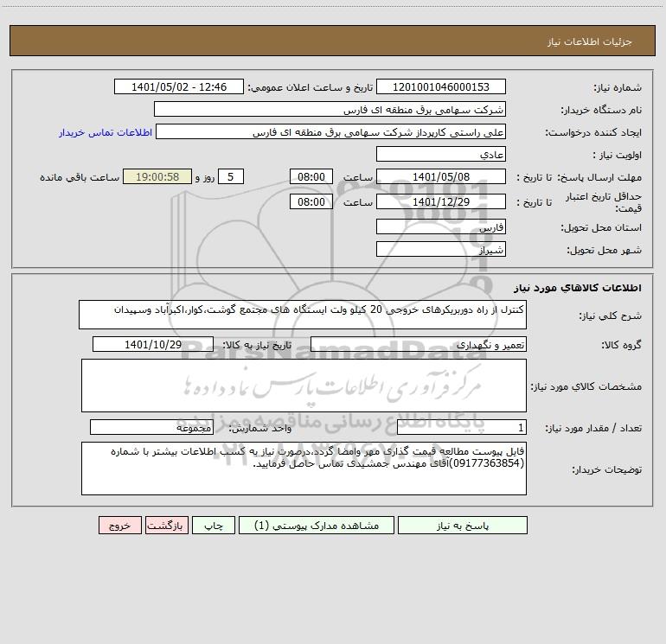
Task: Click the label واحد شمارش
Action: point(260,429)
